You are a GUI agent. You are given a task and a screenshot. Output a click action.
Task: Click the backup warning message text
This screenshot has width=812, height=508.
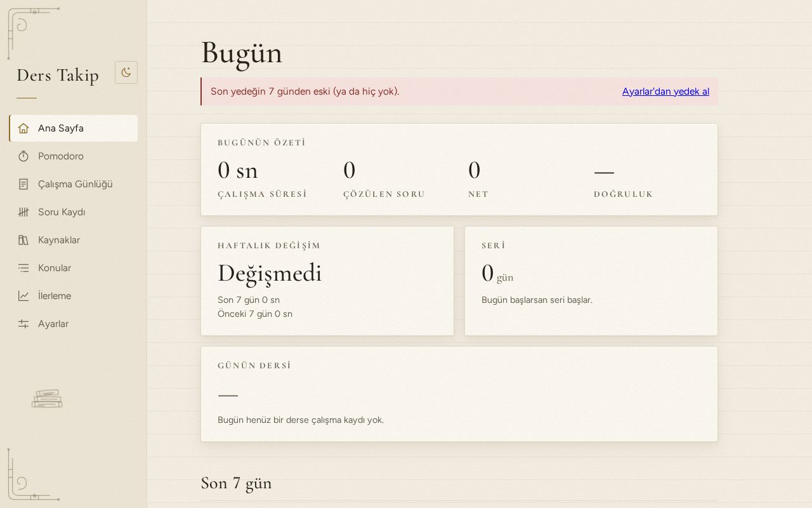pyautogui.click(x=305, y=91)
